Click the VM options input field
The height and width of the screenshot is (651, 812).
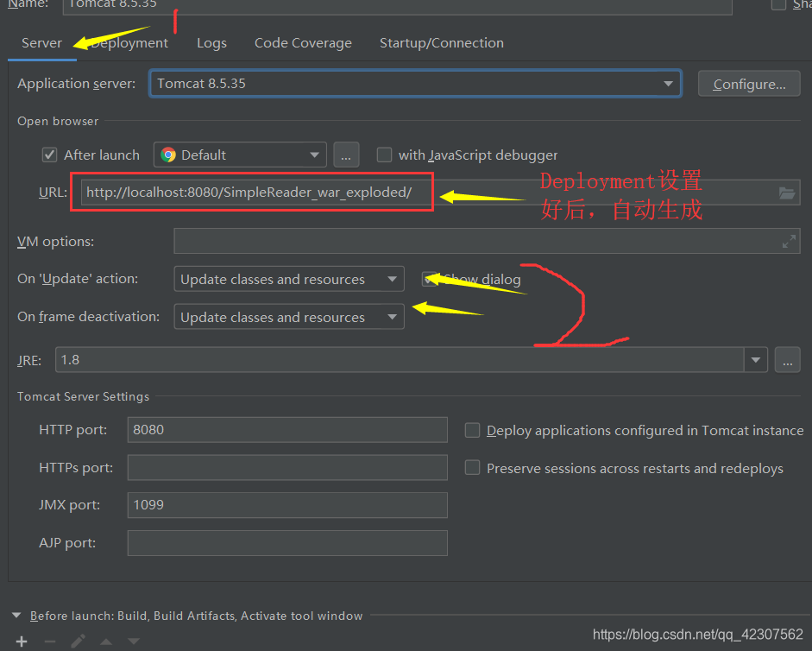(487, 241)
